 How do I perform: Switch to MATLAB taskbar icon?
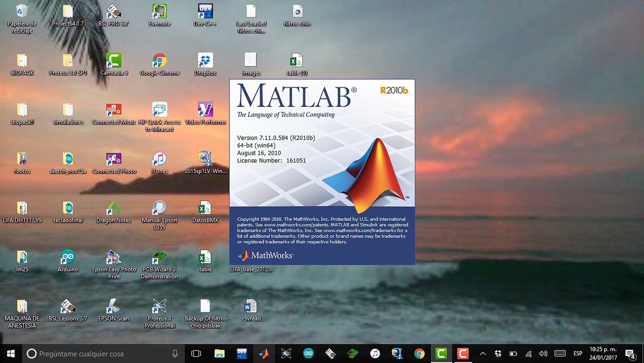(264, 353)
